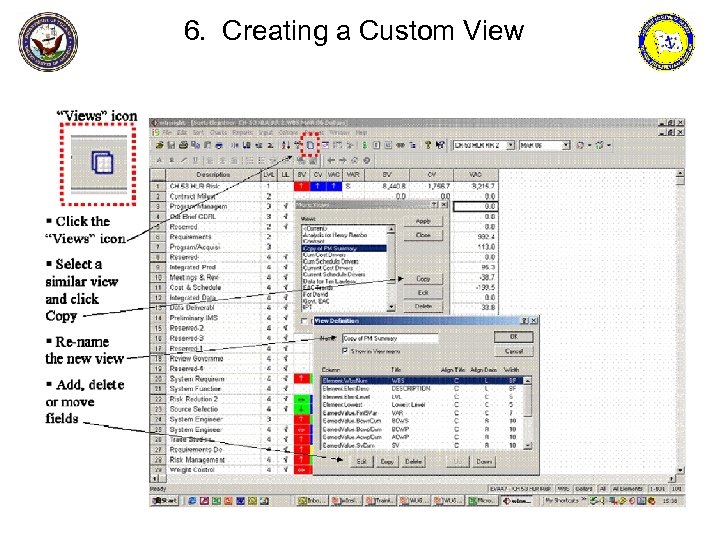Click OK in View Definition dialog

pyautogui.click(x=513, y=337)
